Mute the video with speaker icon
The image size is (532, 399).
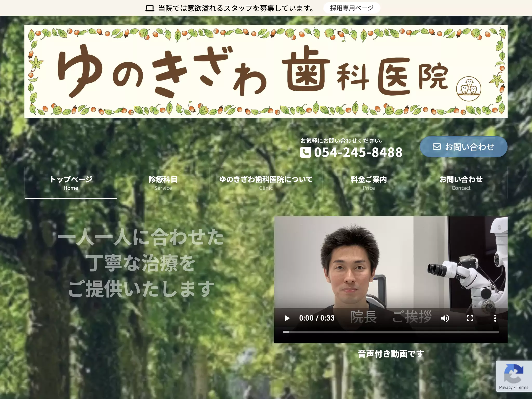[445, 318]
